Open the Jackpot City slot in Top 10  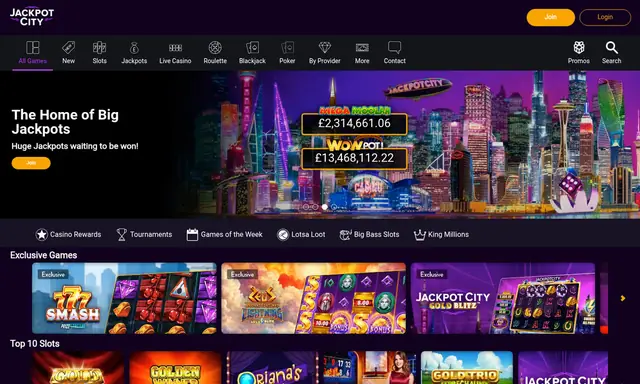tap(563, 368)
